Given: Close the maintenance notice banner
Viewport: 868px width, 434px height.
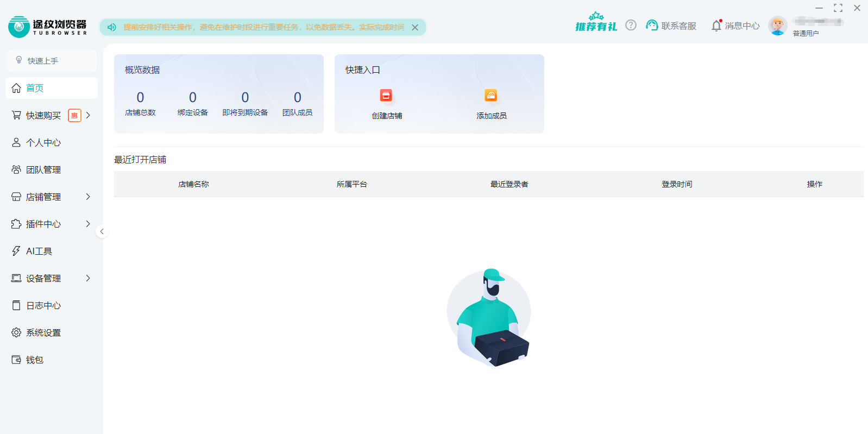Looking at the screenshot, I should (x=415, y=27).
